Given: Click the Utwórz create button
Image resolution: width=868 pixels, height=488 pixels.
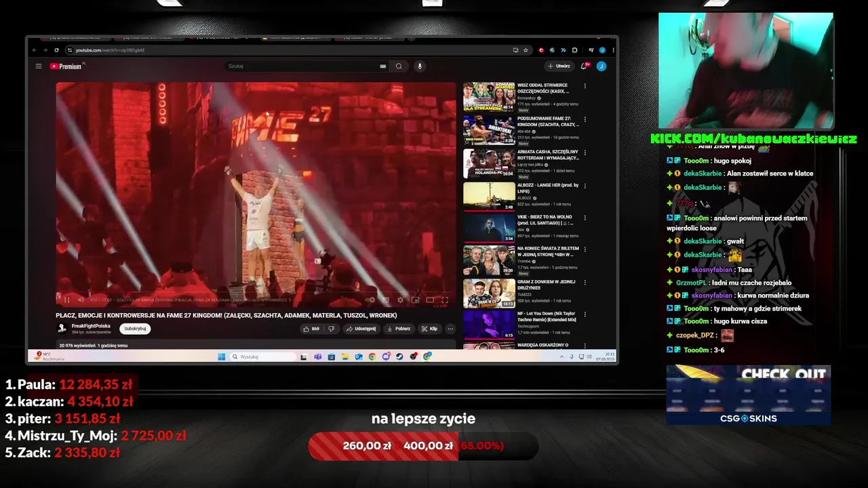Looking at the screenshot, I should point(559,66).
